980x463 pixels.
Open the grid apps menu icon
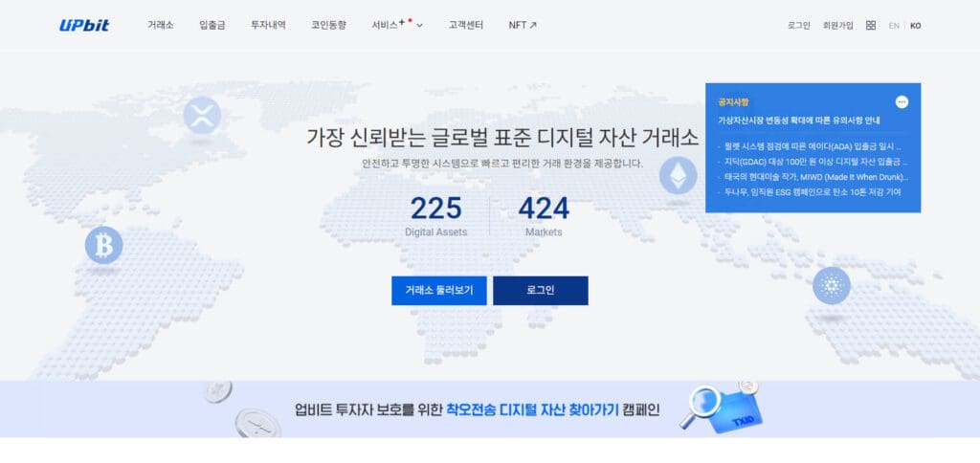tap(871, 26)
